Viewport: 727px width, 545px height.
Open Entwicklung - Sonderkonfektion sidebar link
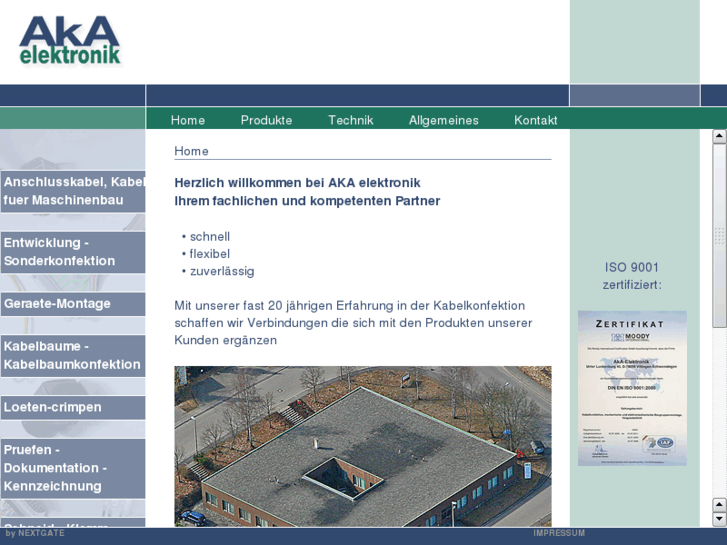(x=73, y=252)
